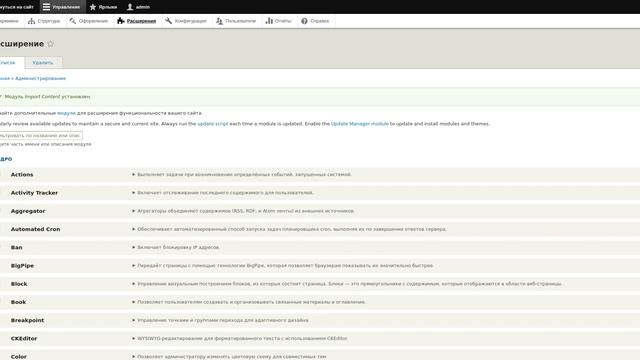The image size is (640, 360).
Task: Follow the Администрирование breadcrumb link
Action: (x=40, y=78)
